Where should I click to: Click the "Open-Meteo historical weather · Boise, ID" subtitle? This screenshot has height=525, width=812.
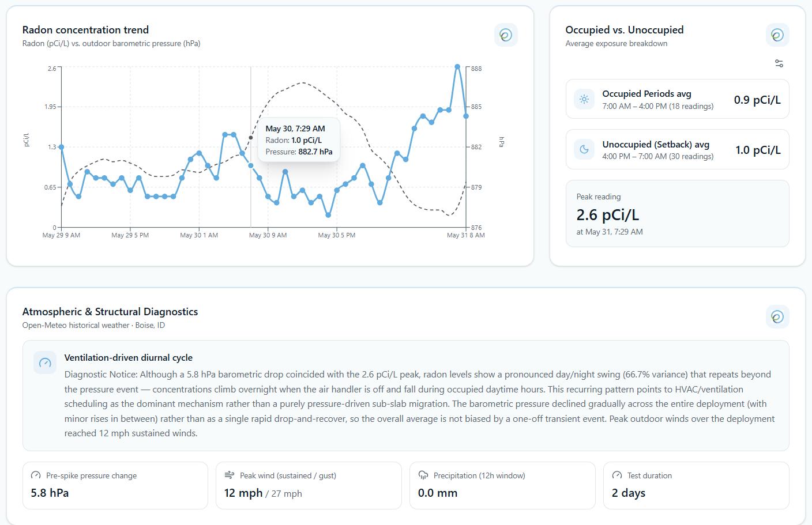point(93,325)
